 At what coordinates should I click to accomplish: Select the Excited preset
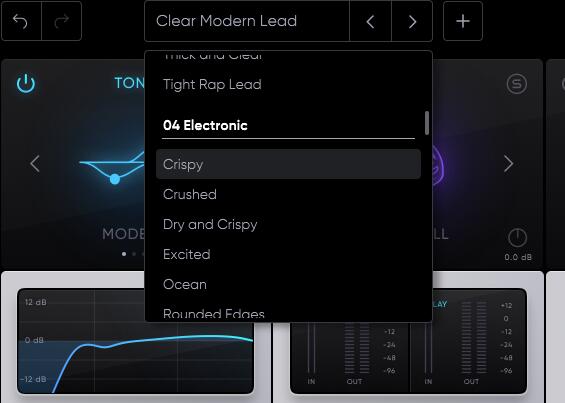(x=288, y=254)
